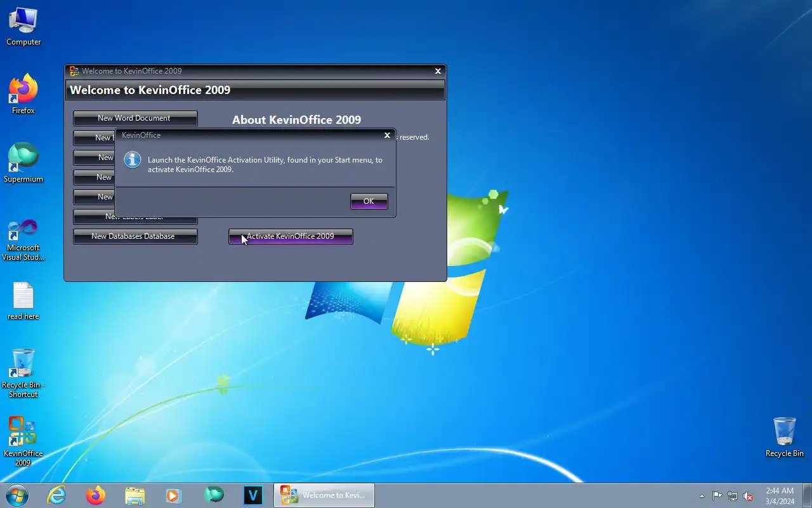The image size is (812, 508).
Task: Select Recycle Bin - Shortcut icon
Action: (x=23, y=373)
